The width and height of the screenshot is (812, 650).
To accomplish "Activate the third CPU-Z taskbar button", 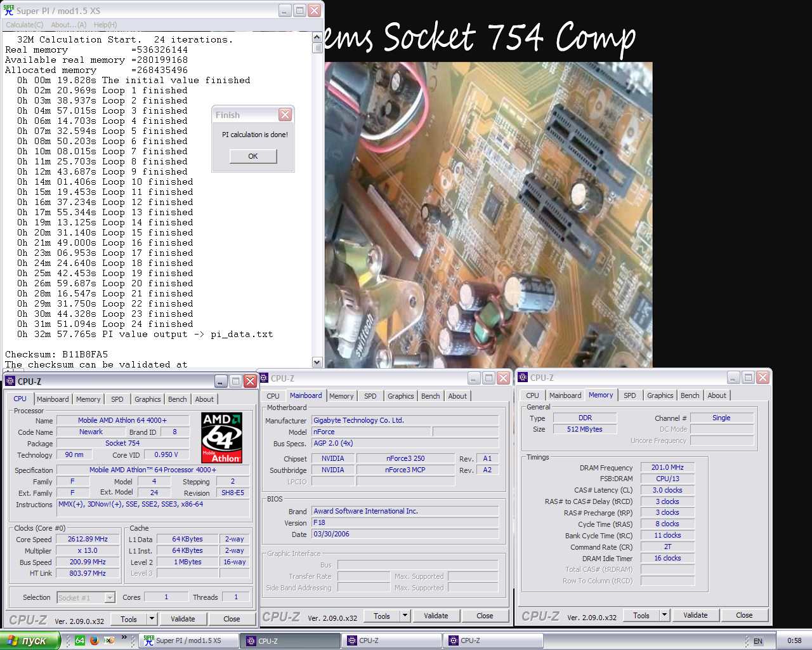I will (x=492, y=641).
